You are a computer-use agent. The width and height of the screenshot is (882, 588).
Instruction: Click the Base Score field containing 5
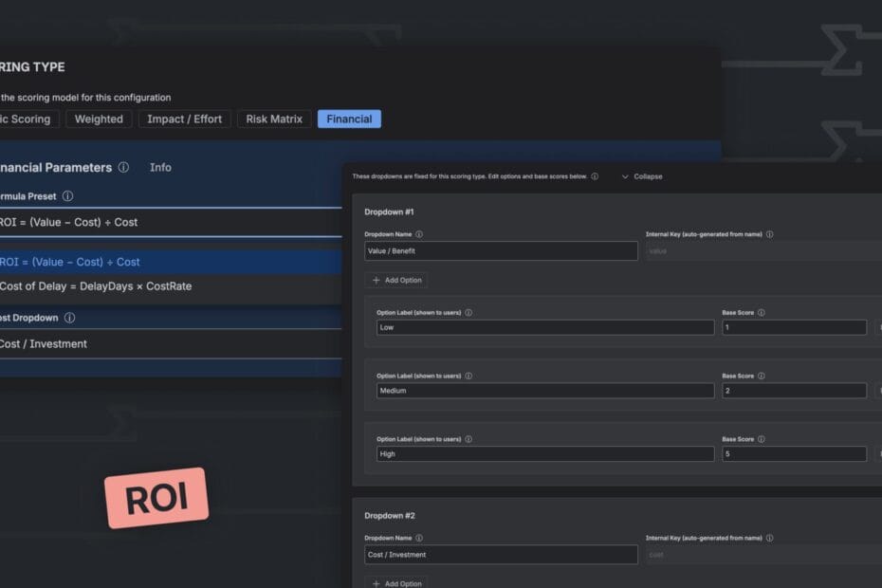point(793,454)
